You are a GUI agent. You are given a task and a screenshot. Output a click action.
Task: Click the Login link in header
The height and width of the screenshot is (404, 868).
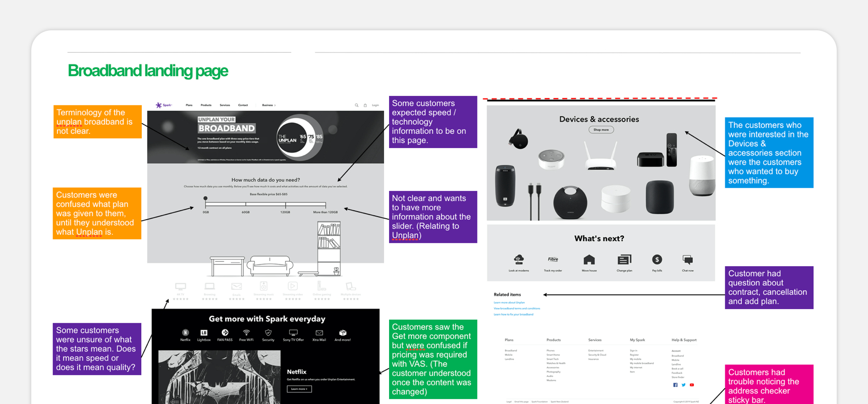pos(375,106)
